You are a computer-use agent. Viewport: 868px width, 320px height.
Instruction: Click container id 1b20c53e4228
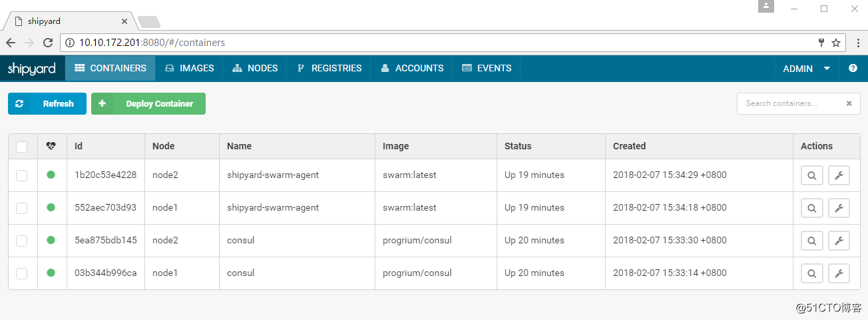pyautogui.click(x=105, y=175)
